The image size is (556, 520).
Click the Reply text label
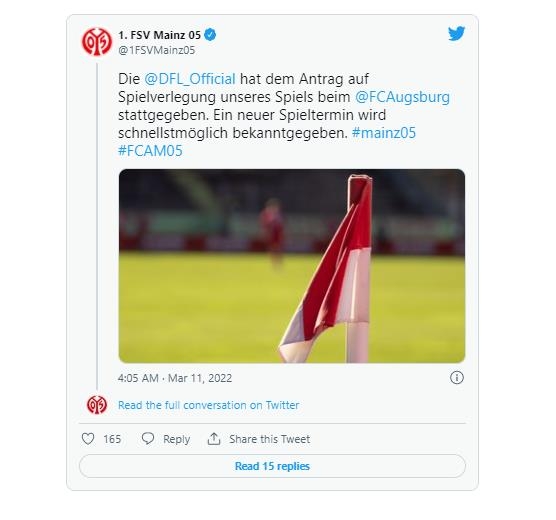pyautogui.click(x=176, y=439)
